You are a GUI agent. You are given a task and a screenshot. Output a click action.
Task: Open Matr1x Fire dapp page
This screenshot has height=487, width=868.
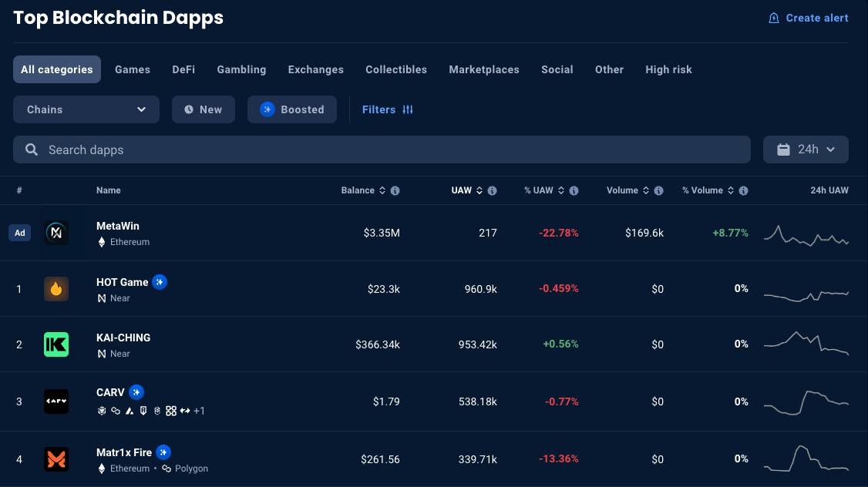pyautogui.click(x=124, y=452)
